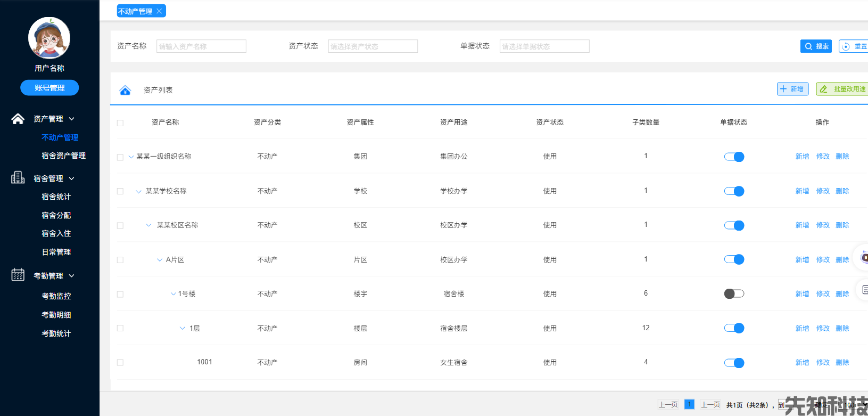The height and width of the screenshot is (416, 868).
Task: Toggle the switch for 某某学校名称 row
Action: coord(734,191)
